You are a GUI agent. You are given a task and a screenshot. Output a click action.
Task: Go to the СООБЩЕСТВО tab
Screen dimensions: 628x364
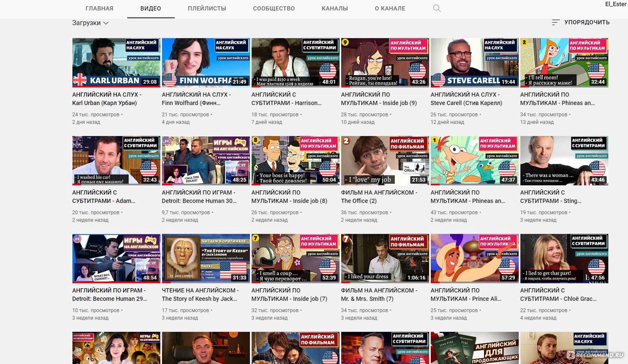pyautogui.click(x=274, y=8)
